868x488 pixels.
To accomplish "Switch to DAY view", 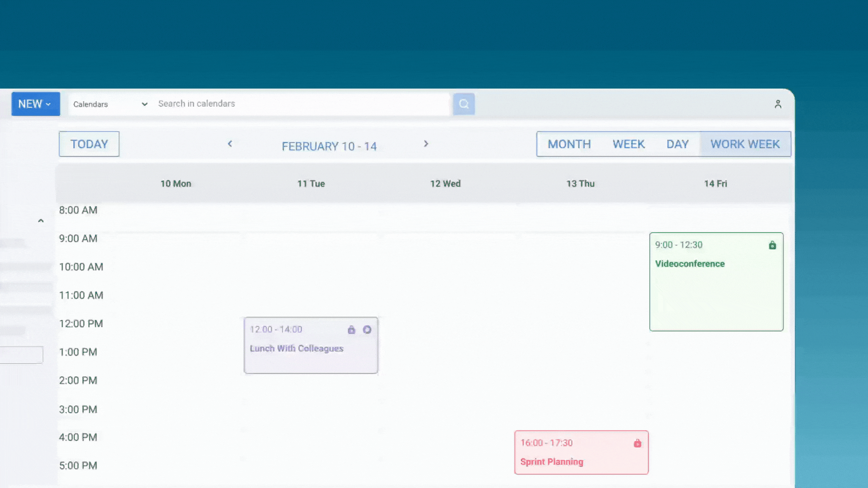I will click(x=677, y=144).
